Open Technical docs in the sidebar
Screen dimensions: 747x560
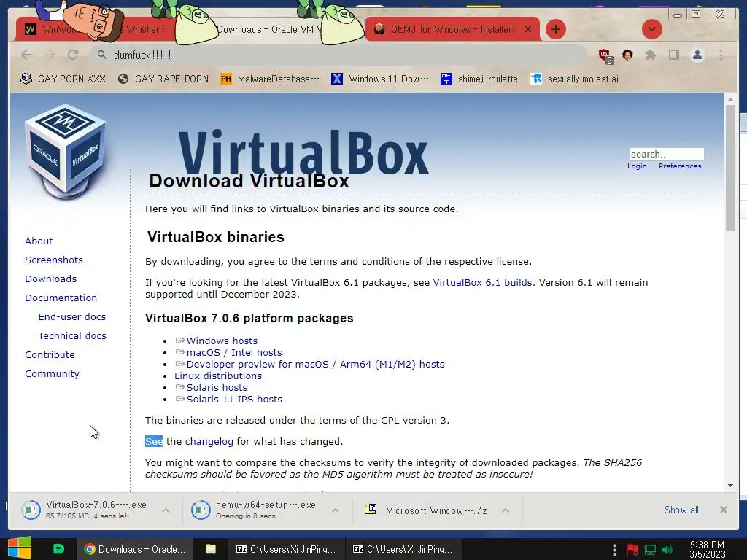tap(72, 335)
